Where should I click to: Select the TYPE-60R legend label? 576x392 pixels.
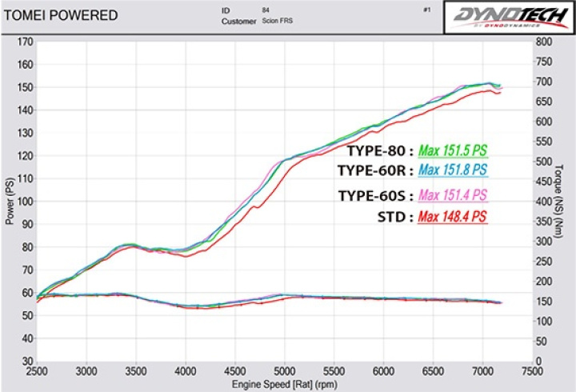375,170
